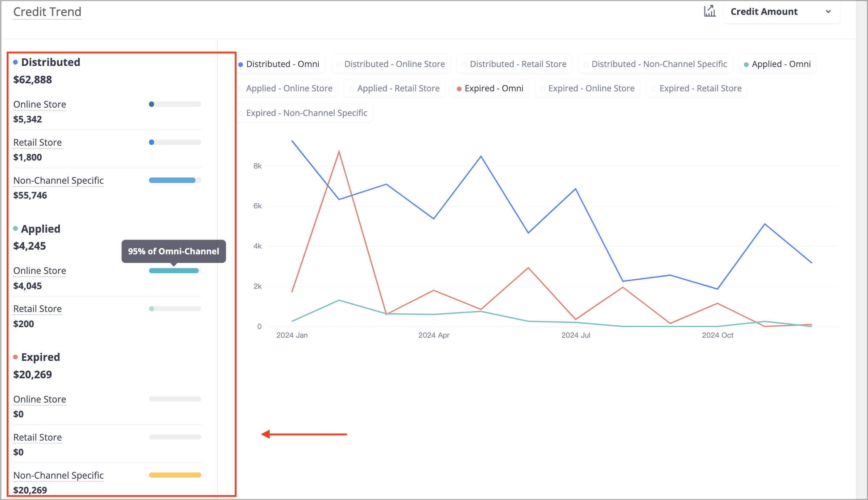Open the Credit Amount dropdown

click(781, 12)
